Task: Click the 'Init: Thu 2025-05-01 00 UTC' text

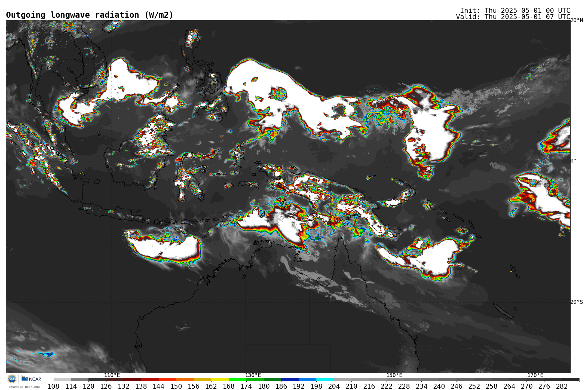Action: coord(515,10)
